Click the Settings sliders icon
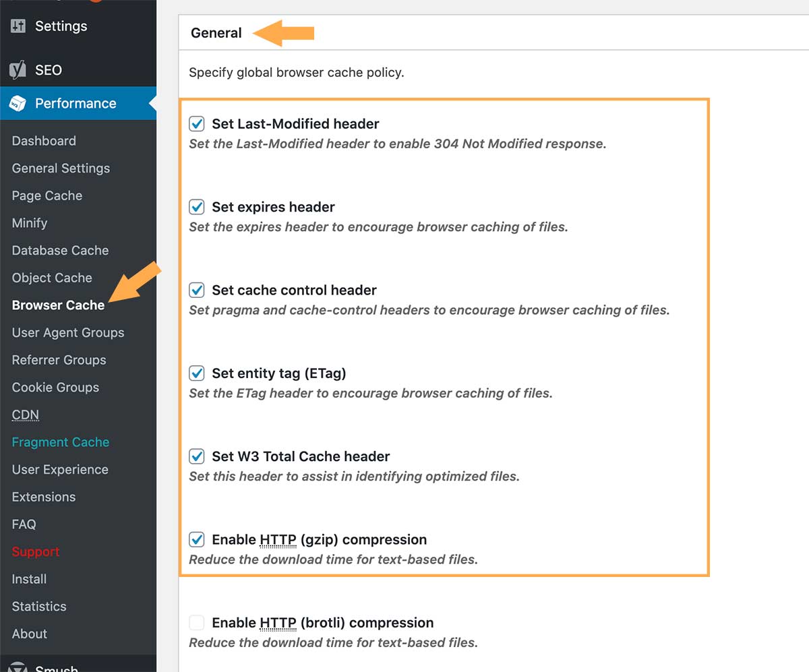This screenshot has height=672, width=809. point(18,26)
